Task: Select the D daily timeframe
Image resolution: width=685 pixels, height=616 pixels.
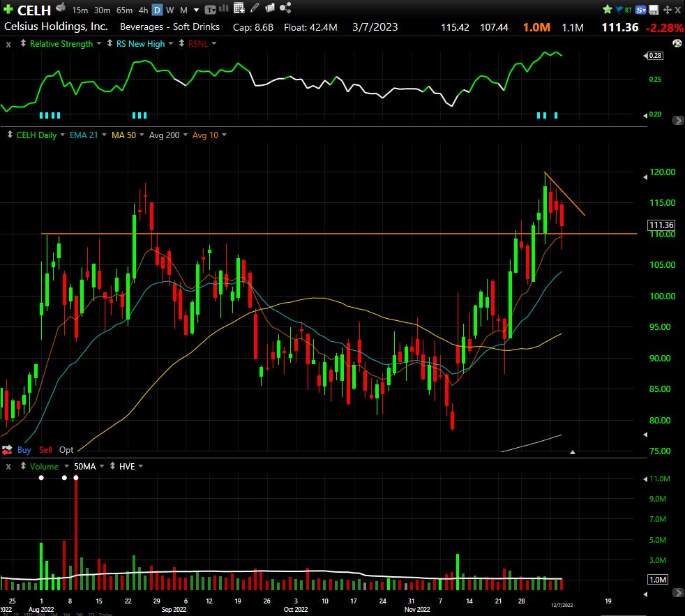Action: pos(157,10)
